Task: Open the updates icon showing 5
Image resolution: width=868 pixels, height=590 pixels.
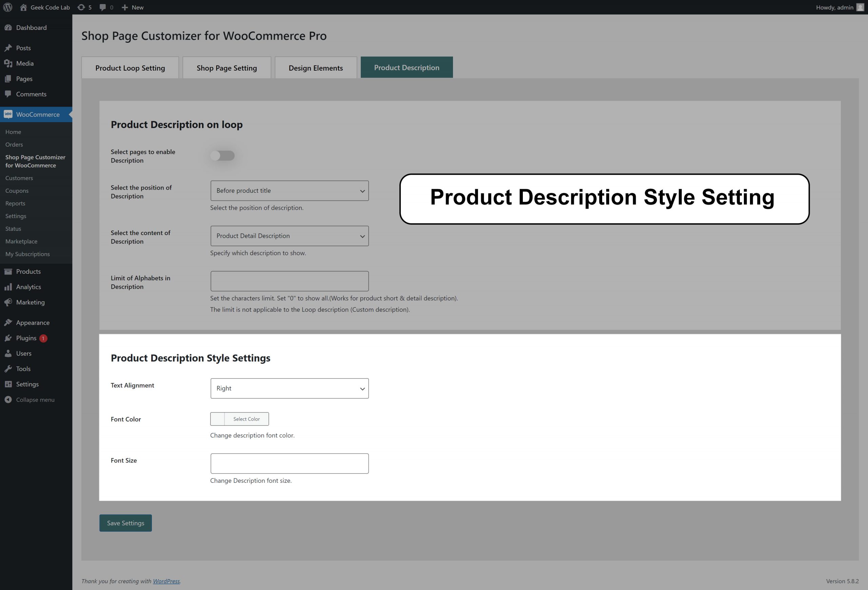Action: (81, 7)
